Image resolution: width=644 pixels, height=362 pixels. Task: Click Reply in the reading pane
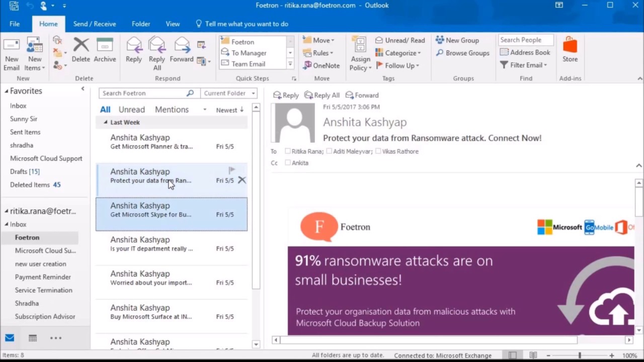(x=286, y=95)
